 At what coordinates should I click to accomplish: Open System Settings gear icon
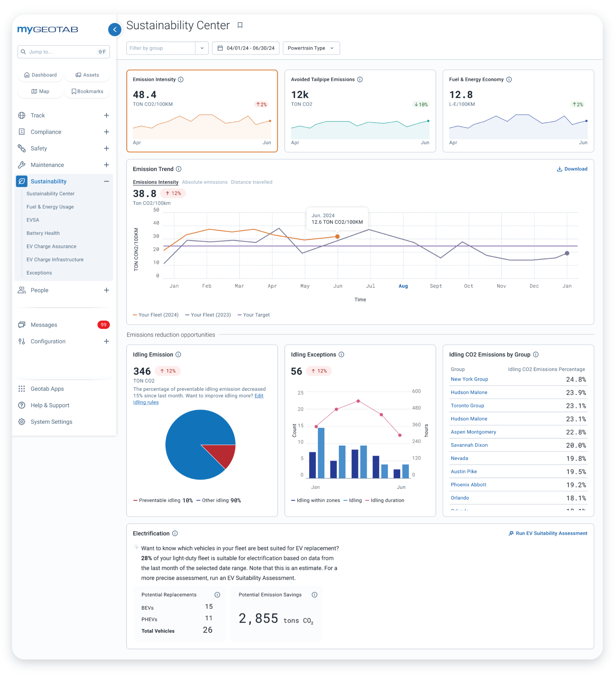[x=22, y=422]
